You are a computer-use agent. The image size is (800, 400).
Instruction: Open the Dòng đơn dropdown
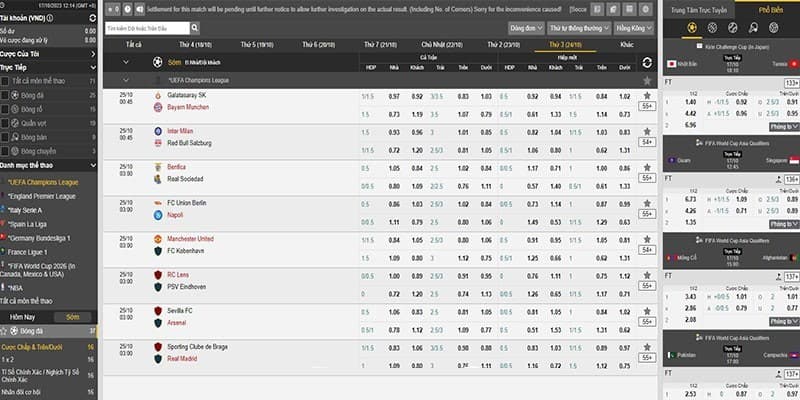point(526,28)
